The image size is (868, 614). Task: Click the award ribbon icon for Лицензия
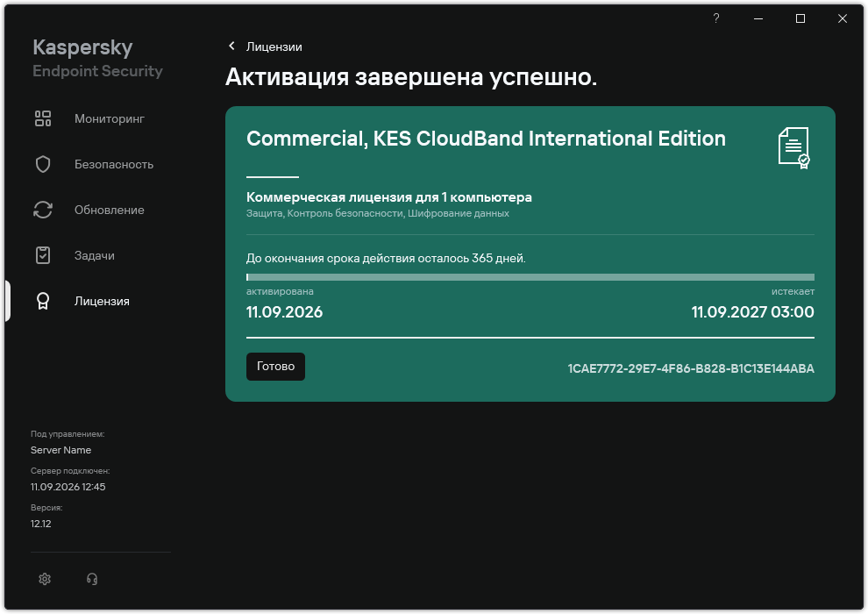point(43,301)
